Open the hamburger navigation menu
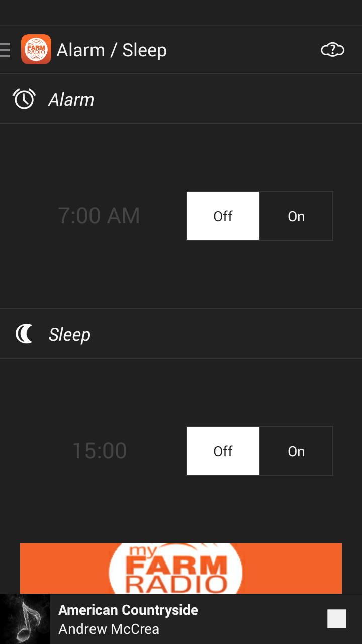This screenshot has width=362, height=644. coord(6,50)
